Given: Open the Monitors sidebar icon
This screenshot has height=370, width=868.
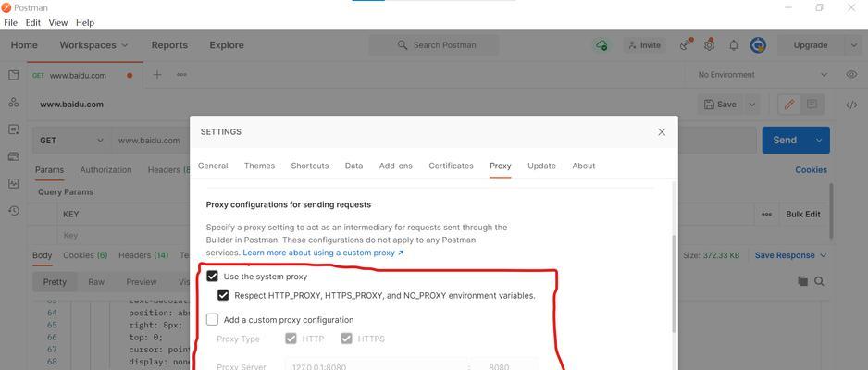Looking at the screenshot, I should click(14, 184).
